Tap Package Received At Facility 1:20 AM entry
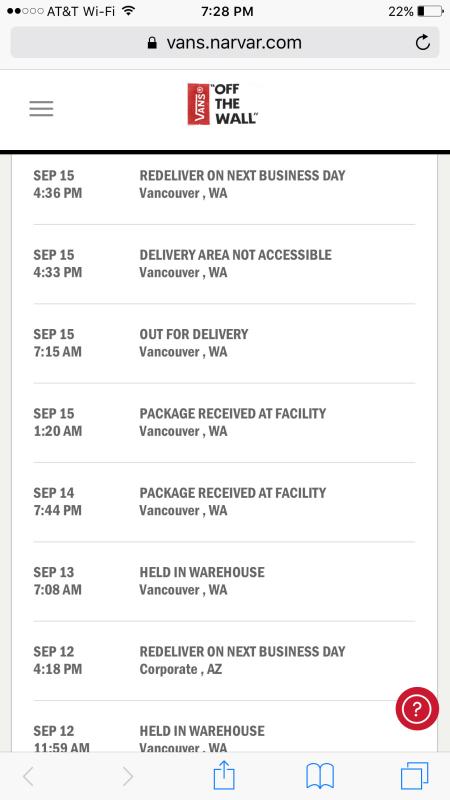This screenshot has width=450, height=800. point(224,423)
